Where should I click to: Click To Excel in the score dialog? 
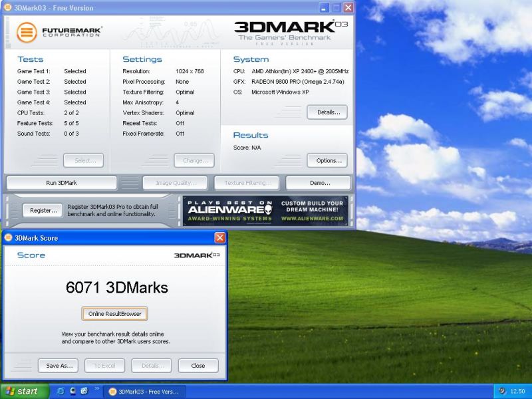[105, 366]
